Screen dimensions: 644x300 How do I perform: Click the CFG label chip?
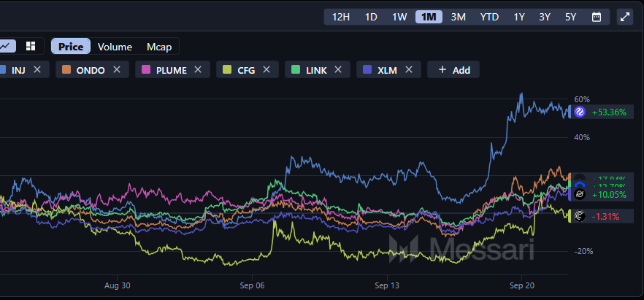[248, 70]
